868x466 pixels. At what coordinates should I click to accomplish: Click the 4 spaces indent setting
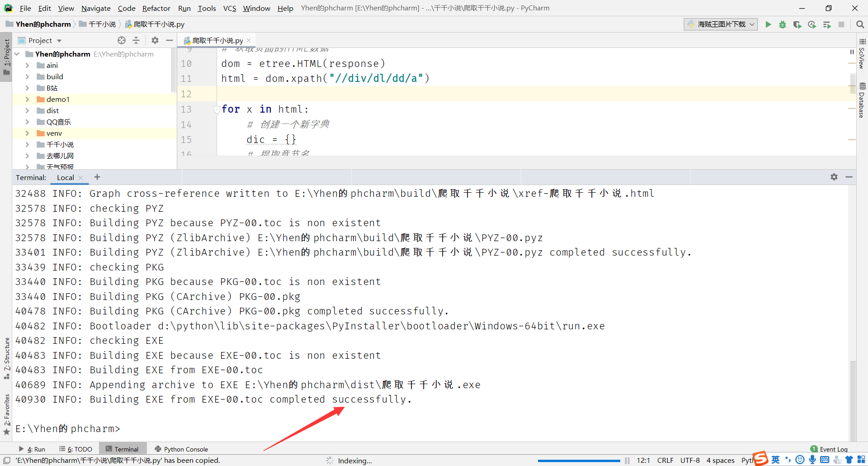pyautogui.click(x=720, y=461)
